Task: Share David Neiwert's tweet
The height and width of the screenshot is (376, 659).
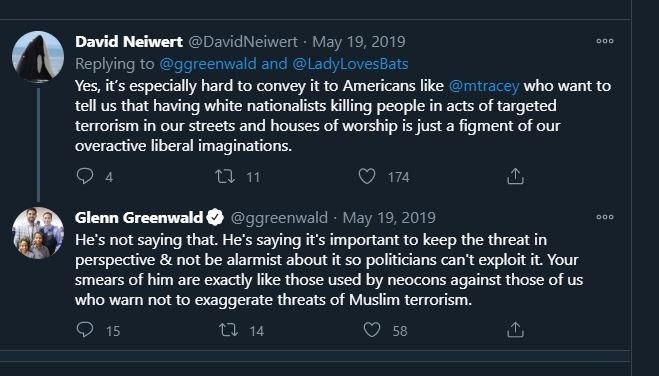Action: 515,176
